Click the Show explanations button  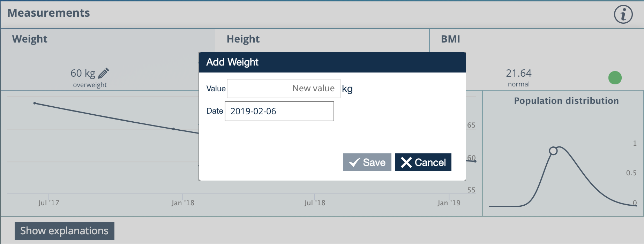click(x=64, y=230)
